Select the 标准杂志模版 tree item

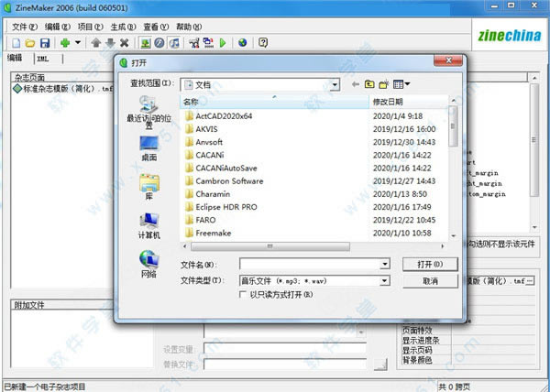point(63,89)
